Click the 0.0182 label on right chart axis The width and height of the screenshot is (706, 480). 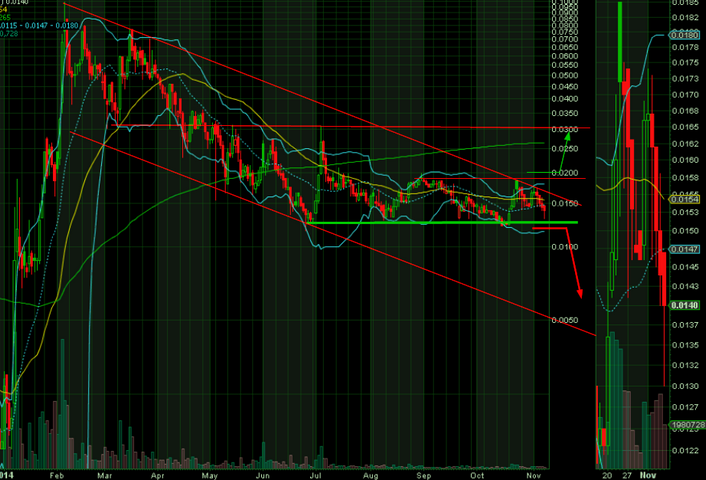(x=685, y=17)
